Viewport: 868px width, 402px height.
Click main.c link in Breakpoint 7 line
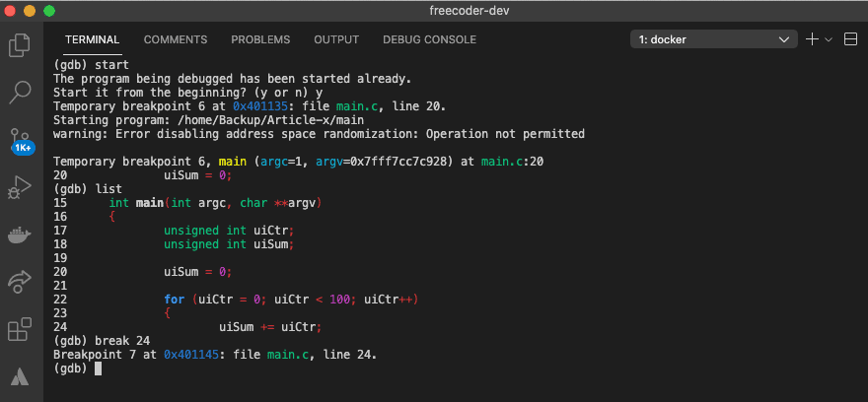pos(288,355)
